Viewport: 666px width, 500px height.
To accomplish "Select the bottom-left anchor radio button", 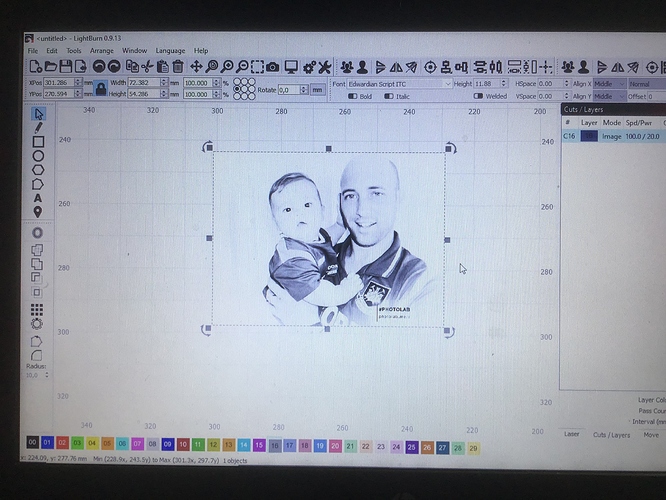I will (x=237, y=96).
